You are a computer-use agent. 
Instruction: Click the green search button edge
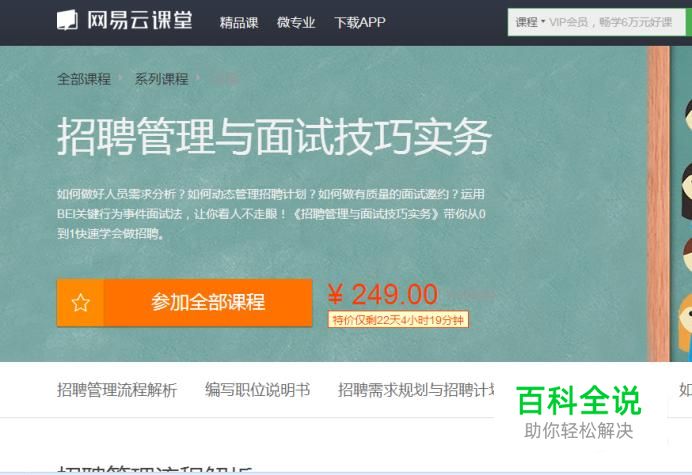[x=688, y=22]
